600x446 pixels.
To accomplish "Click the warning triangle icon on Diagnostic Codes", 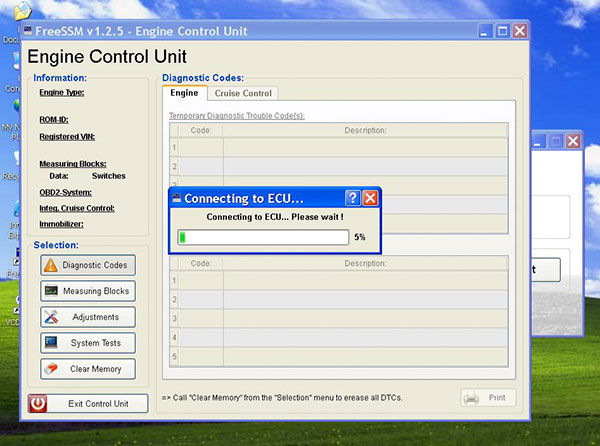I will pyautogui.click(x=51, y=265).
